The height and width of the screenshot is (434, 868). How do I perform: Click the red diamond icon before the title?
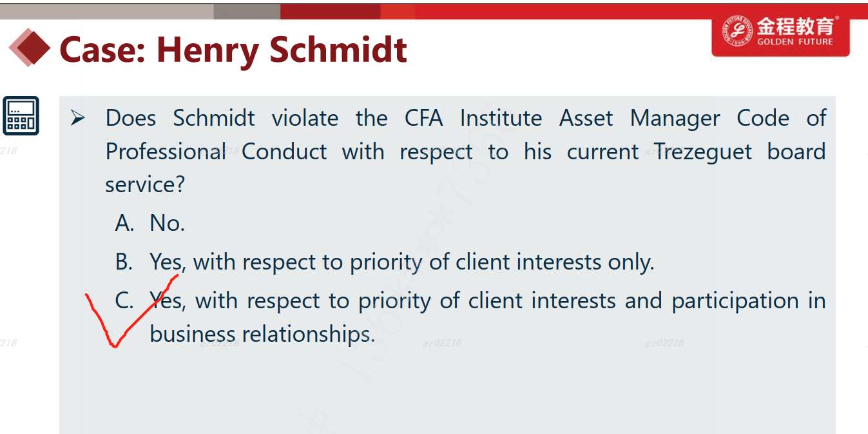[29, 48]
